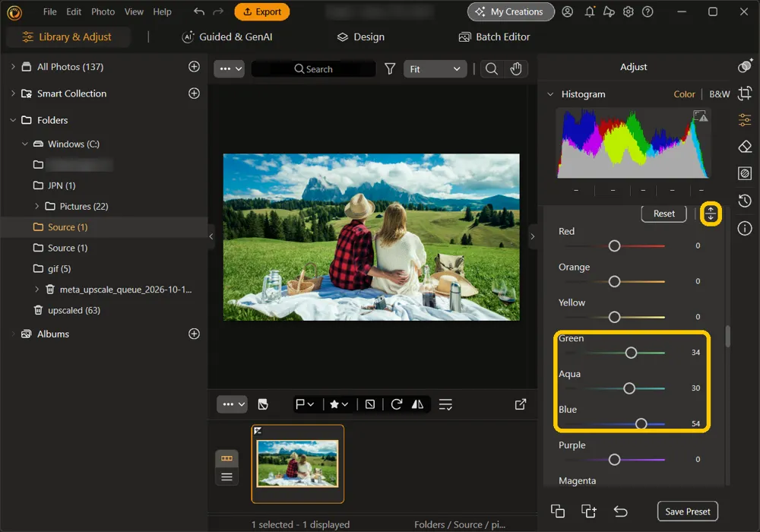Open the flag rating dropdown
The width and height of the screenshot is (760, 532).
coord(305,404)
